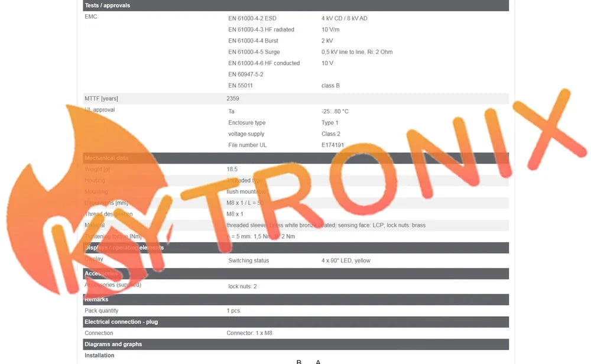The width and height of the screenshot is (591, 364).
Task: Click the 'MTTF [years]' row label
Action: pos(101,98)
